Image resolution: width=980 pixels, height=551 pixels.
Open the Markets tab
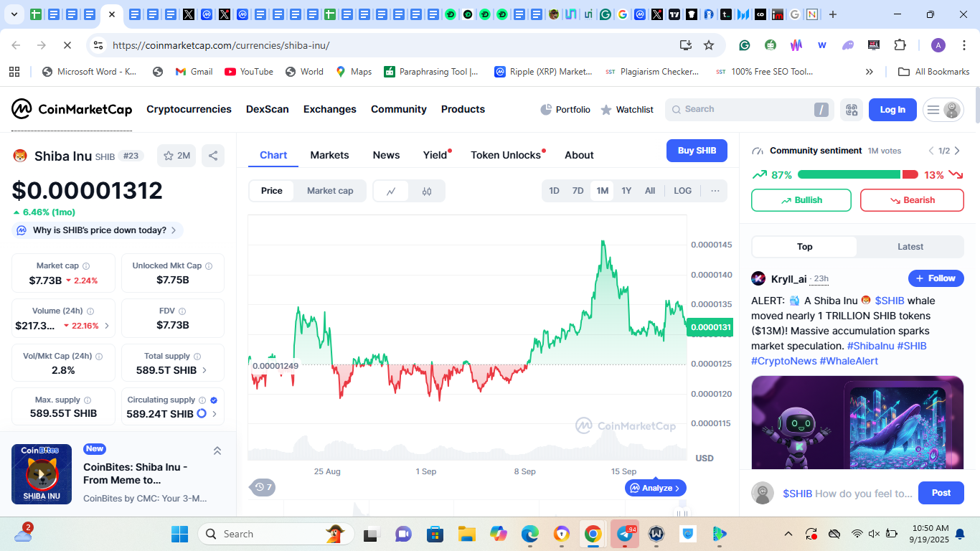click(329, 155)
